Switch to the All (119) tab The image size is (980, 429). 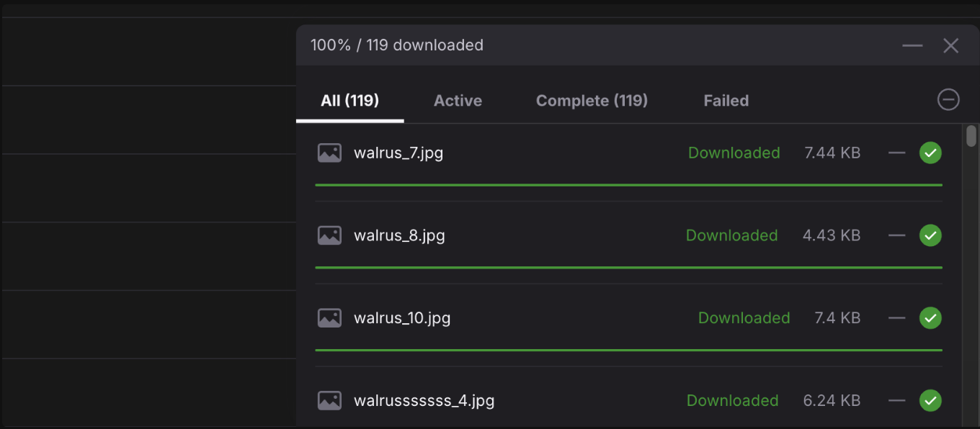[349, 101]
